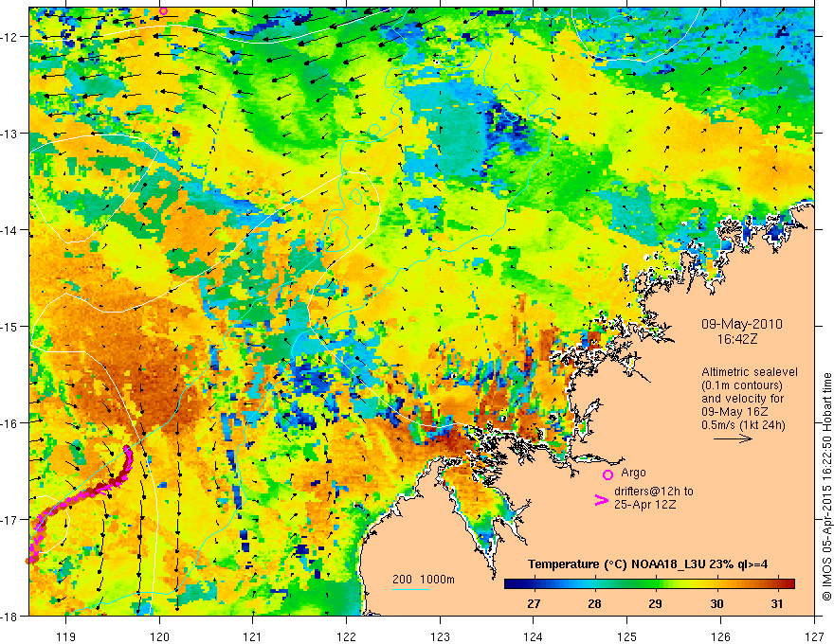This screenshot has width=834, height=644.
Task: Click the longitude axis label '120'
Action: tap(159, 636)
